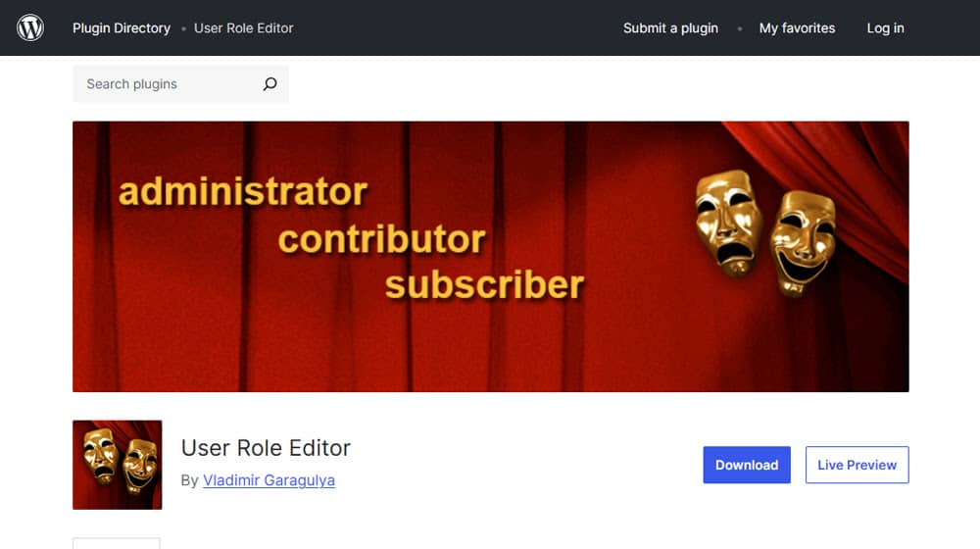Open Vladimir Garagulya author link
The height and width of the screenshot is (549, 980).
coord(269,480)
